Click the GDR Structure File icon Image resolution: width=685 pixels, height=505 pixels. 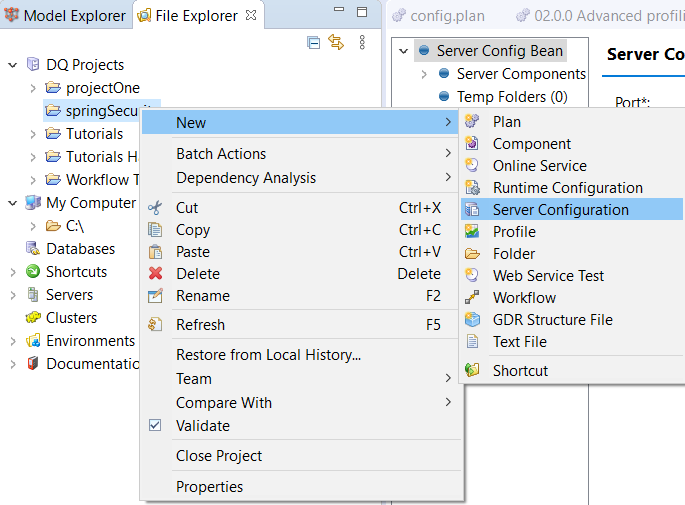point(473,320)
